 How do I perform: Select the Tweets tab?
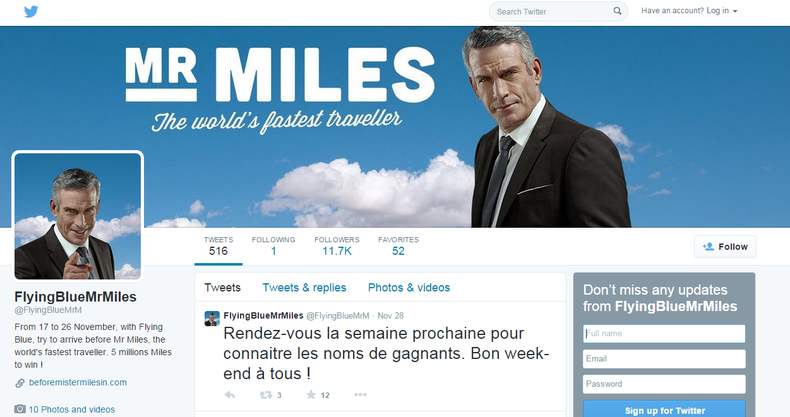point(222,288)
